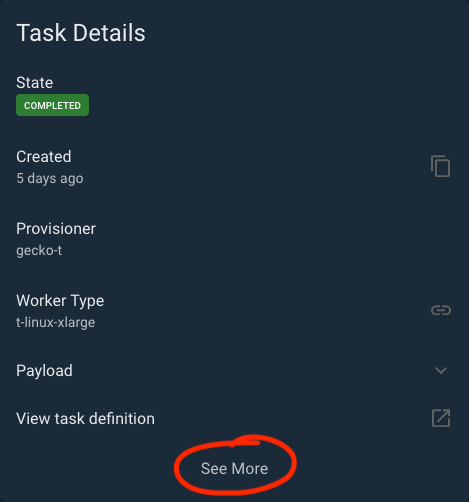Screen dimensions: 469x502
Task: Click the See More button
Action: 234,468
